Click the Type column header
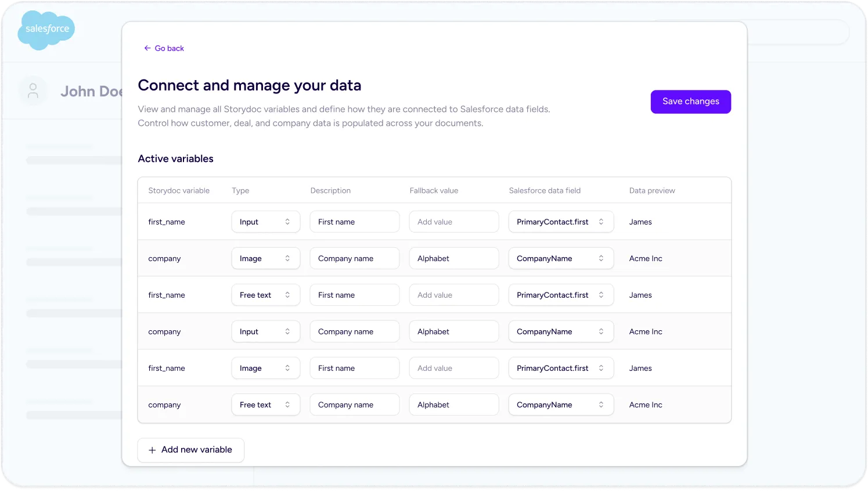The image size is (868, 491). 240,190
